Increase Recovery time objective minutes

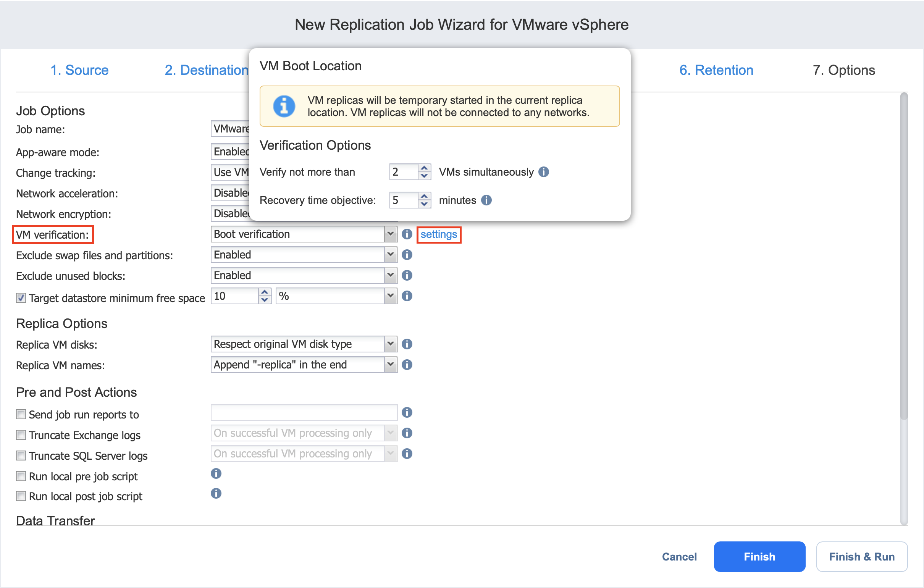pyautogui.click(x=424, y=196)
